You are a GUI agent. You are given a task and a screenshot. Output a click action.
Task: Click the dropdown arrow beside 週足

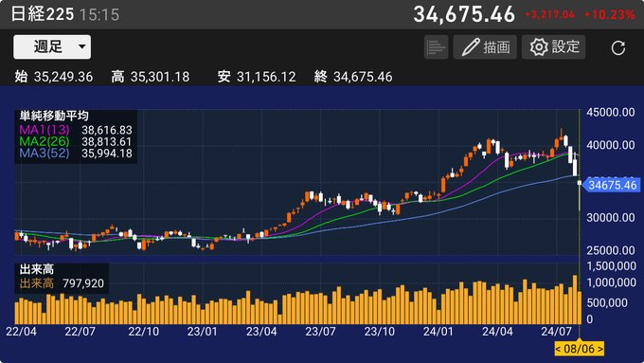[82, 46]
